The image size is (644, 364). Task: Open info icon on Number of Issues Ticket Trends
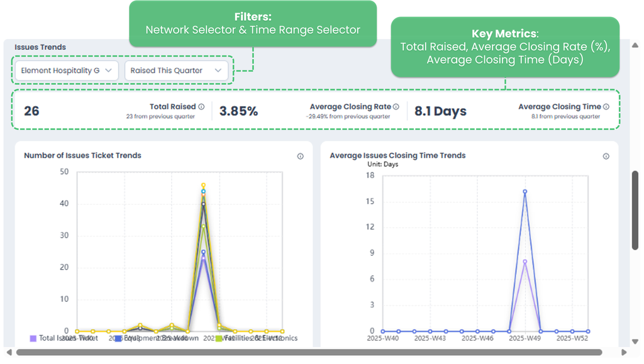point(300,157)
